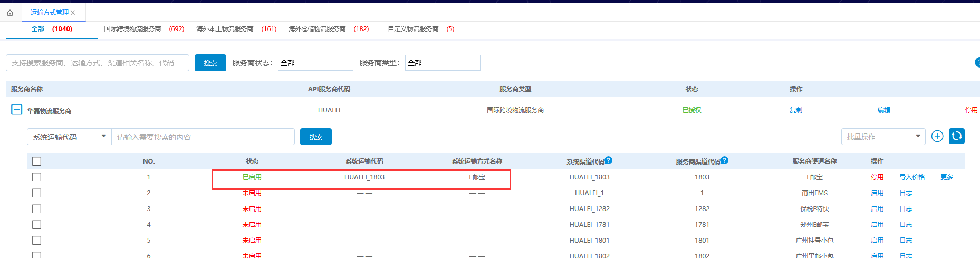Click the provider search input field
This screenshot has width=980, height=258.
(98, 63)
